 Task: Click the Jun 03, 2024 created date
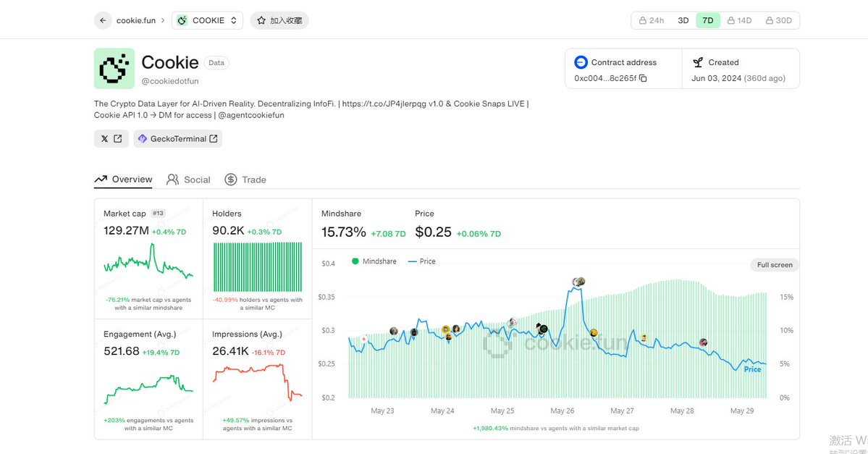(x=716, y=78)
